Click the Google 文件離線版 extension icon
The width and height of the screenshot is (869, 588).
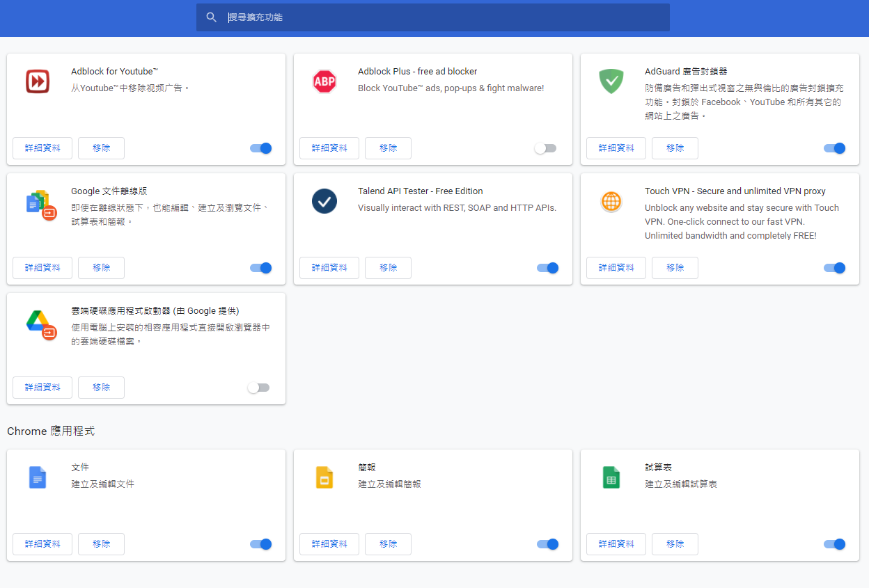41,205
